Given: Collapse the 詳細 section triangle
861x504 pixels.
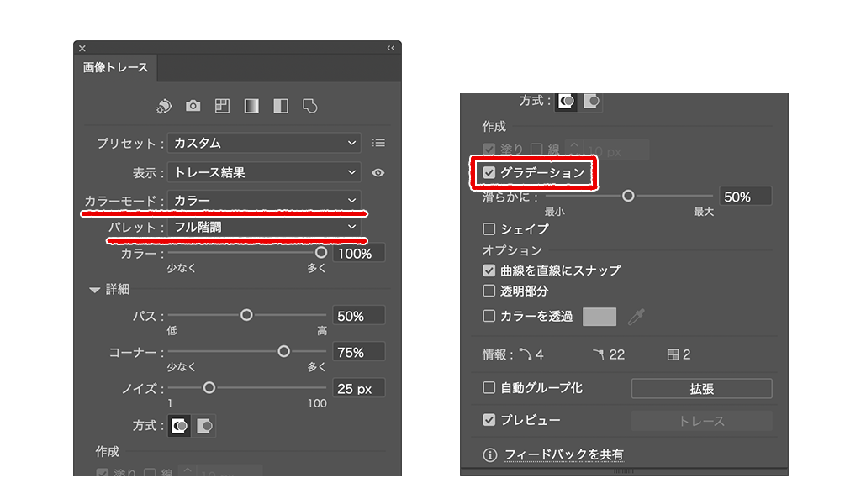Looking at the screenshot, I should click(94, 290).
